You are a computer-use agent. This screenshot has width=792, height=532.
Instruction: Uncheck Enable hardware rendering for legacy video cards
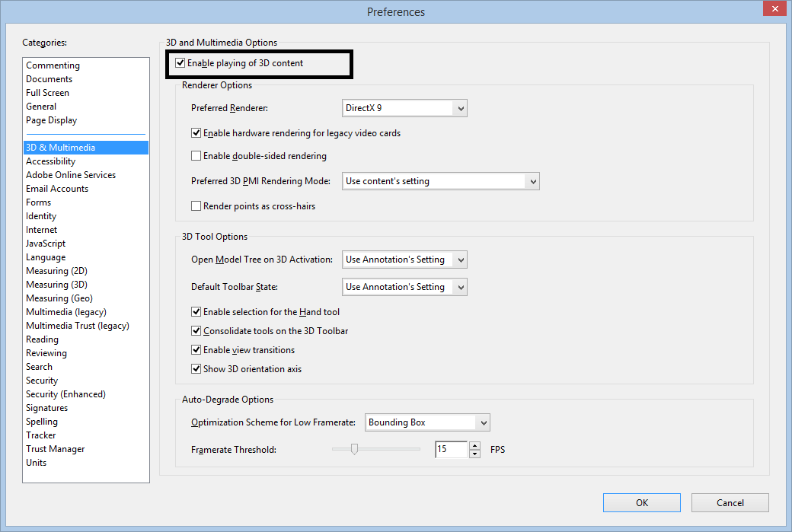click(x=196, y=133)
